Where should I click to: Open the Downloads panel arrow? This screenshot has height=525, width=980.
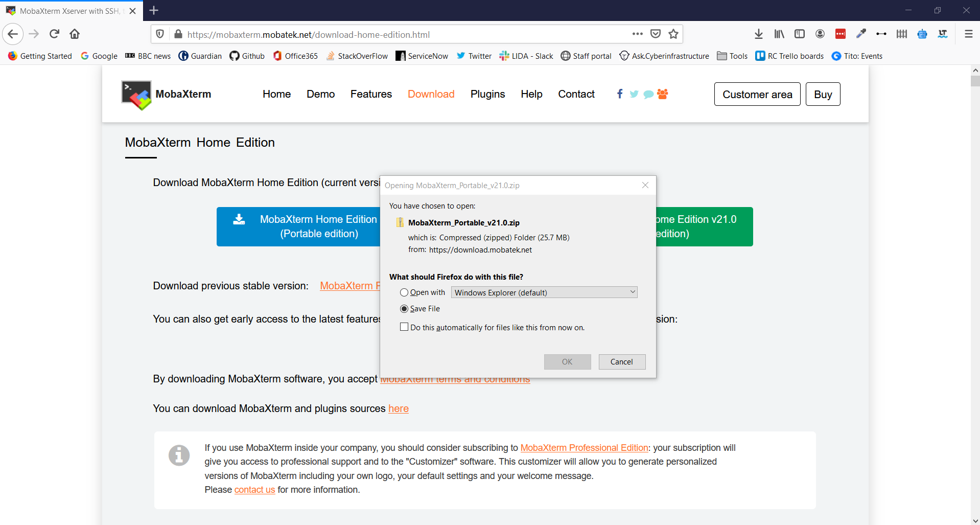point(759,34)
